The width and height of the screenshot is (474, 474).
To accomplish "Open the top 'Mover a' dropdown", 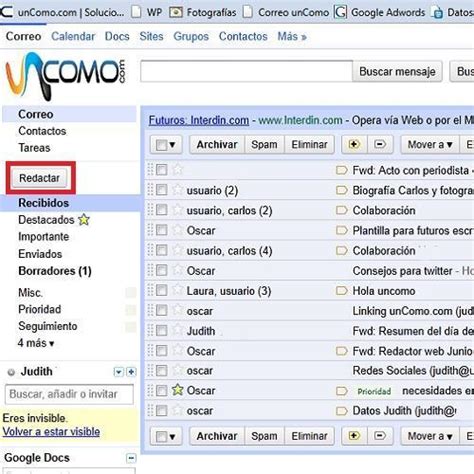I will tap(430, 144).
